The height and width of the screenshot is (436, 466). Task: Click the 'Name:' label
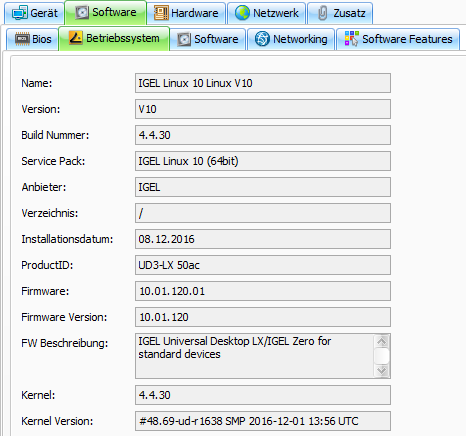[x=37, y=83]
